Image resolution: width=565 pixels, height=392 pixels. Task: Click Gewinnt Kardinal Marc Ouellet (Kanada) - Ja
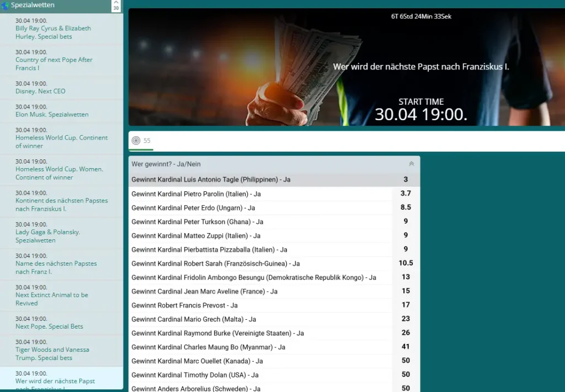point(197,361)
